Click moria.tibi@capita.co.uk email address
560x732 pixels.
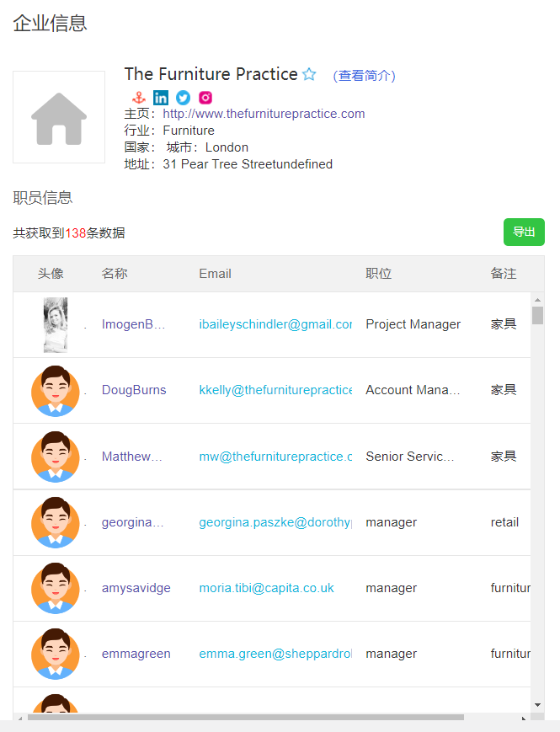[266, 588]
